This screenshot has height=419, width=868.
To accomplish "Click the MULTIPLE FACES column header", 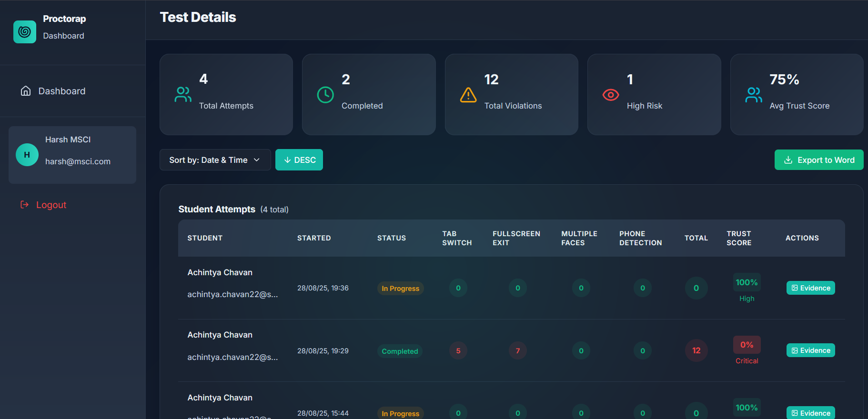I will [x=579, y=238].
